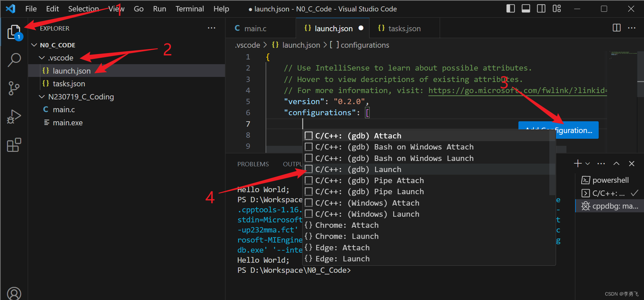Viewport: 644px width, 300px height.
Task: Open the Explorer view in the activity bar
Action: [14, 33]
